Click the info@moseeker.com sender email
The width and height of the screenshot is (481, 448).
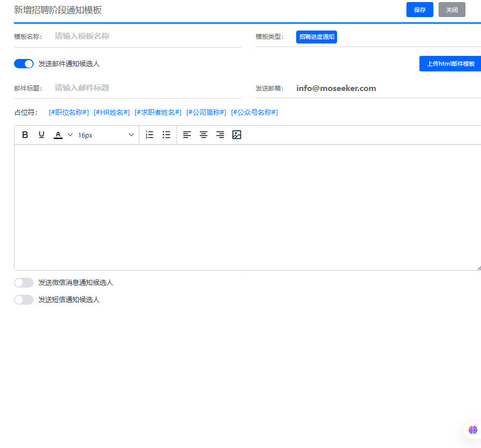click(x=336, y=88)
